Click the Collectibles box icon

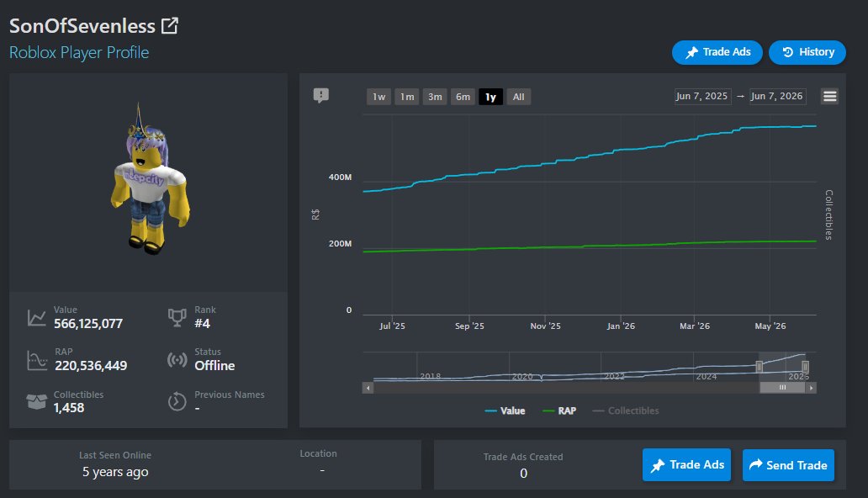pos(36,401)
